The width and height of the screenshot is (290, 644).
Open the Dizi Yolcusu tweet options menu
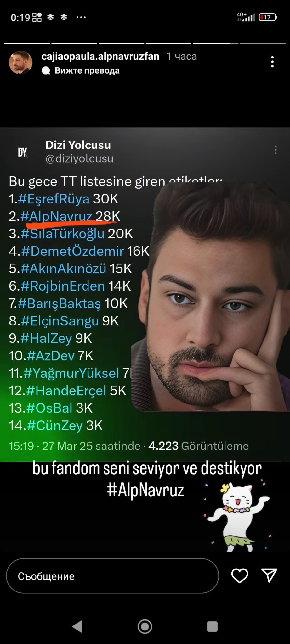276,150
